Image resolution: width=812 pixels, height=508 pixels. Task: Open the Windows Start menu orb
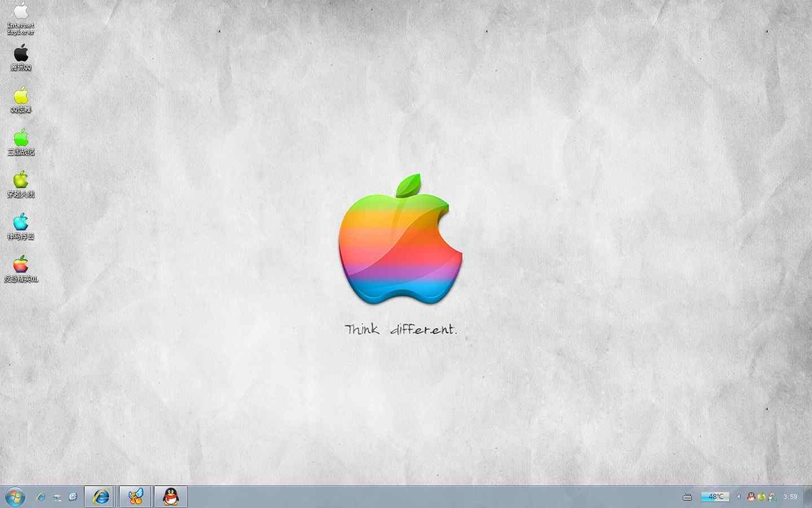[15, 497]
